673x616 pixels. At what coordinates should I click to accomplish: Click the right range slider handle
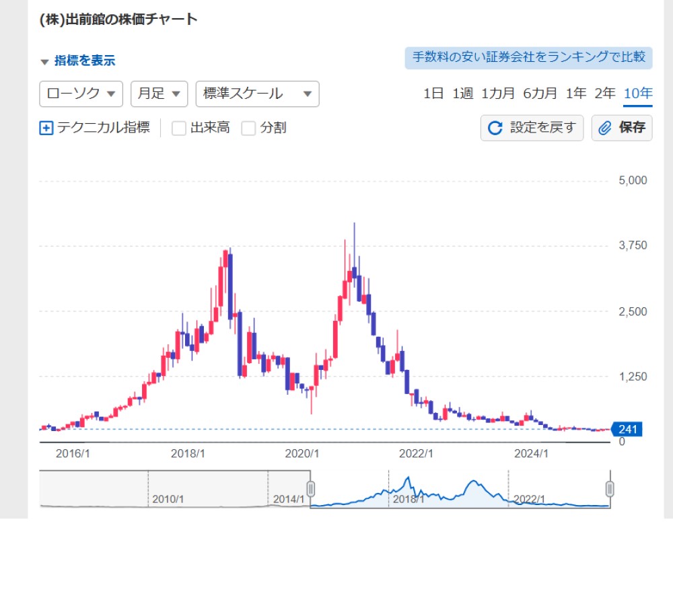coord(610,489)
